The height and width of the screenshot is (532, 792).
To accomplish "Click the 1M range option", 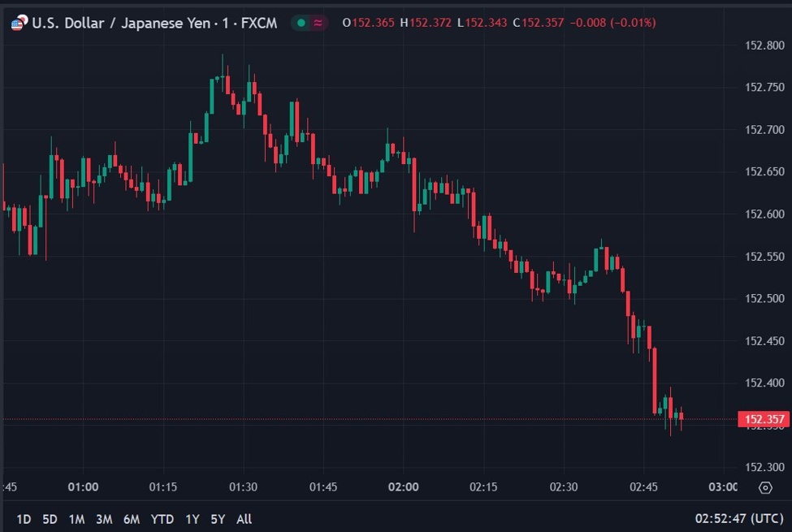I will pyautogui.click(x=76, y=519).
